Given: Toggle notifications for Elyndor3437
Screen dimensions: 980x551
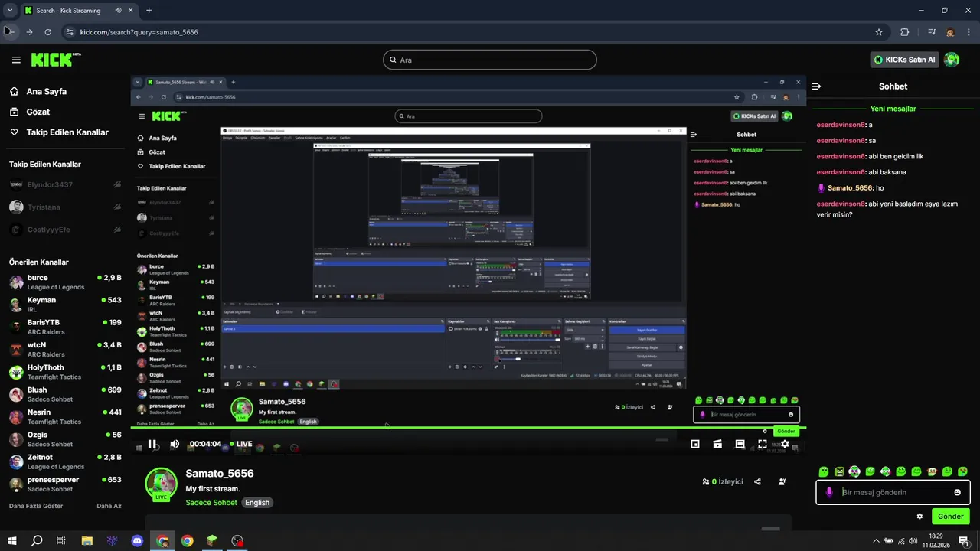Looking at the screenshot, I should [117, 184].
